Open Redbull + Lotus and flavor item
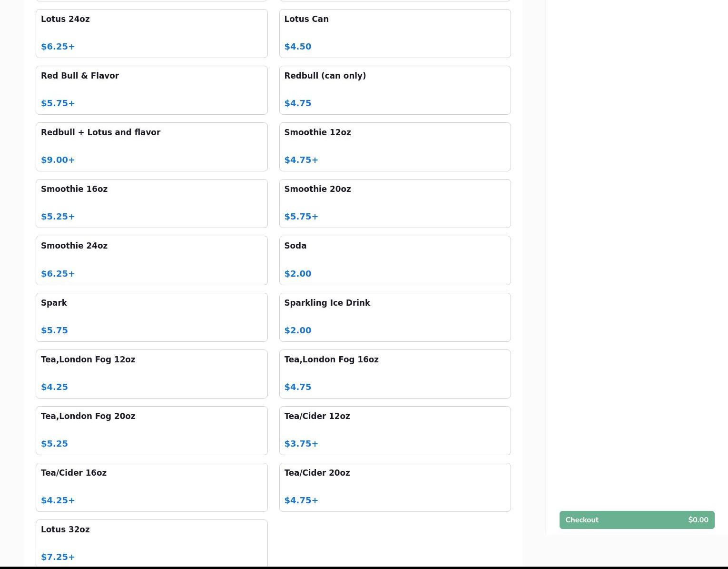Viewport: 728px width, 569px height. click(x=151, y=147)
